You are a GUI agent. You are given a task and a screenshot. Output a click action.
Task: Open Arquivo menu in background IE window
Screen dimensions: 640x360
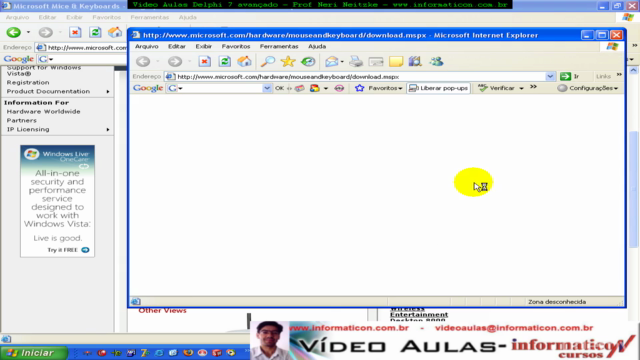coord(17,17)
